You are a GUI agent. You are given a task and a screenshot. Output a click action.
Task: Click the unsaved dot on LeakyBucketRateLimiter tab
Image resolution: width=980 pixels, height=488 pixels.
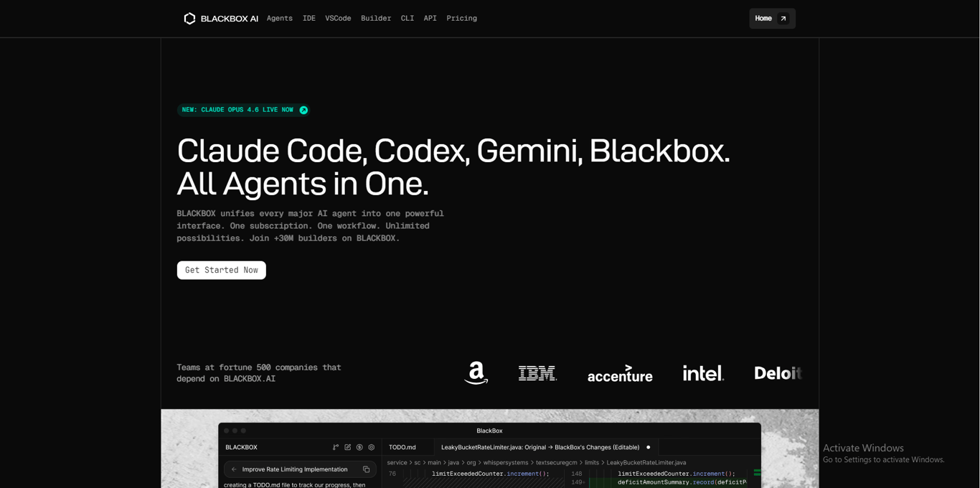(x=649, y=447)
